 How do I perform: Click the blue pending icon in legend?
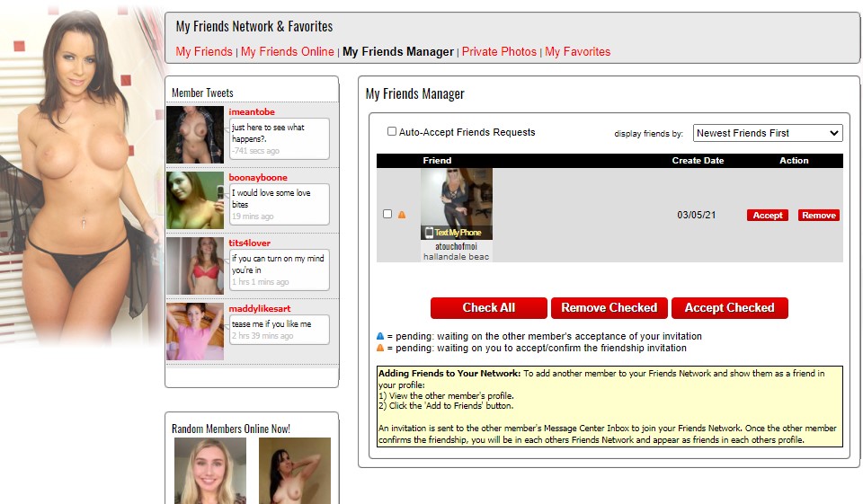tap(380, 337)
